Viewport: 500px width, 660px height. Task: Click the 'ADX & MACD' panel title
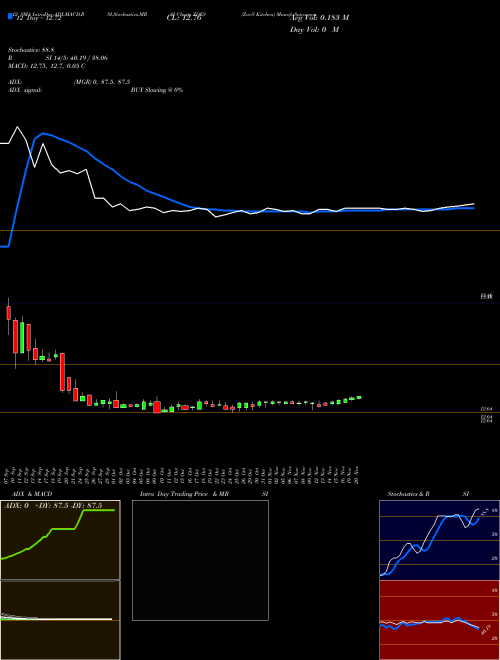coord(32,494)
